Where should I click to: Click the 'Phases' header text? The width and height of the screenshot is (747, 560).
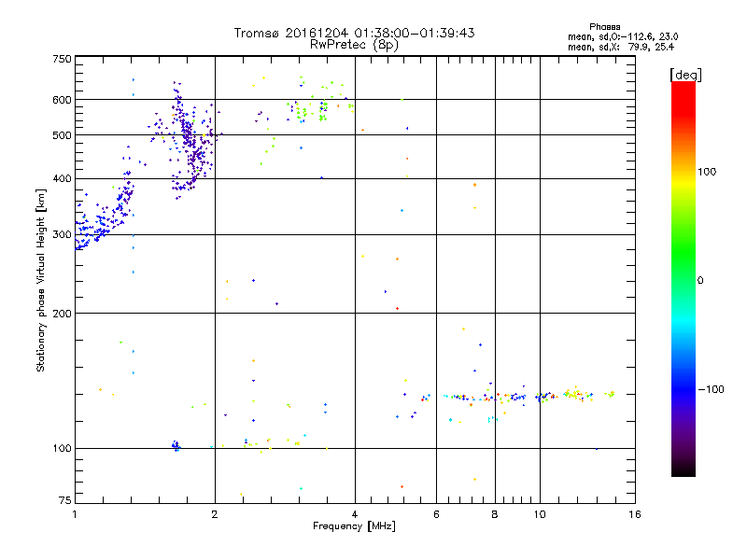click(604, 27)
